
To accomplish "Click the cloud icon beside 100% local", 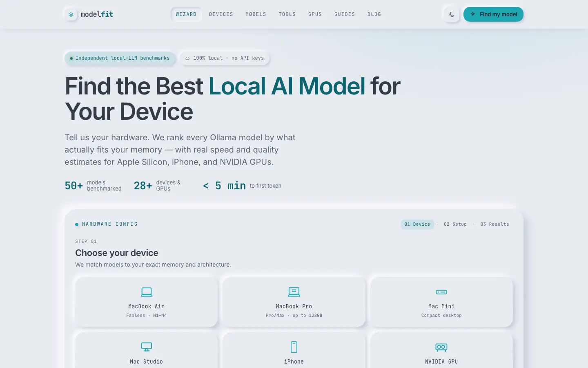I will [187, 58].
